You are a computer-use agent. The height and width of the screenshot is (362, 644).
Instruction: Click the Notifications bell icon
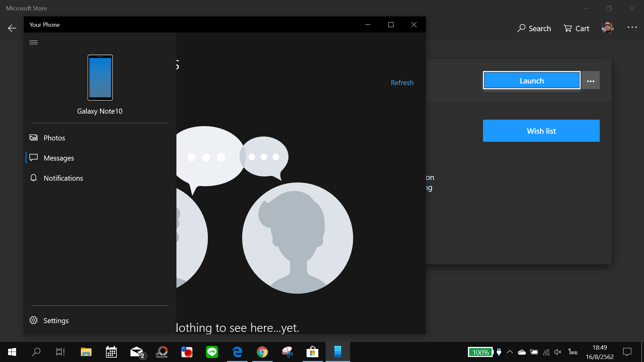[x=34, y=178]
